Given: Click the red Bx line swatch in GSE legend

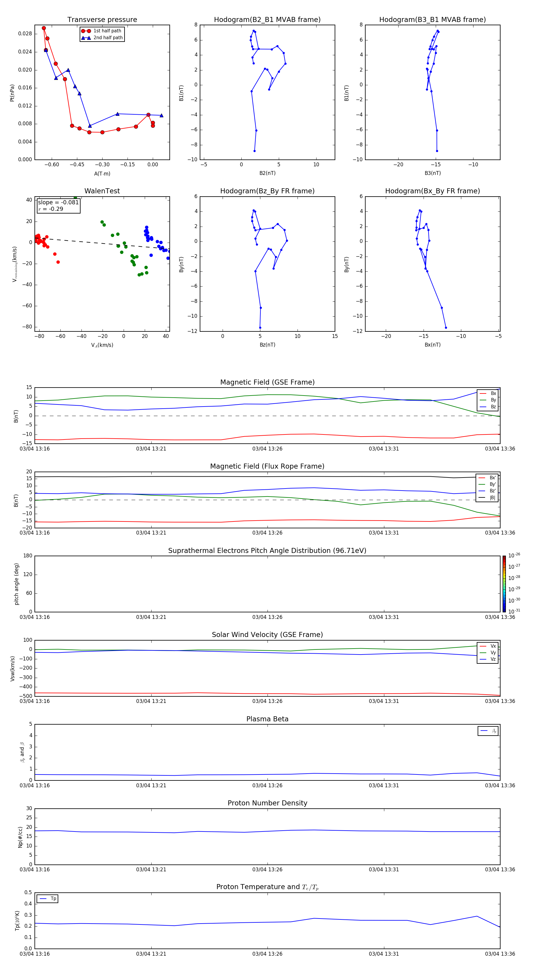Looking at the screenshot, I should click(483, 393).
